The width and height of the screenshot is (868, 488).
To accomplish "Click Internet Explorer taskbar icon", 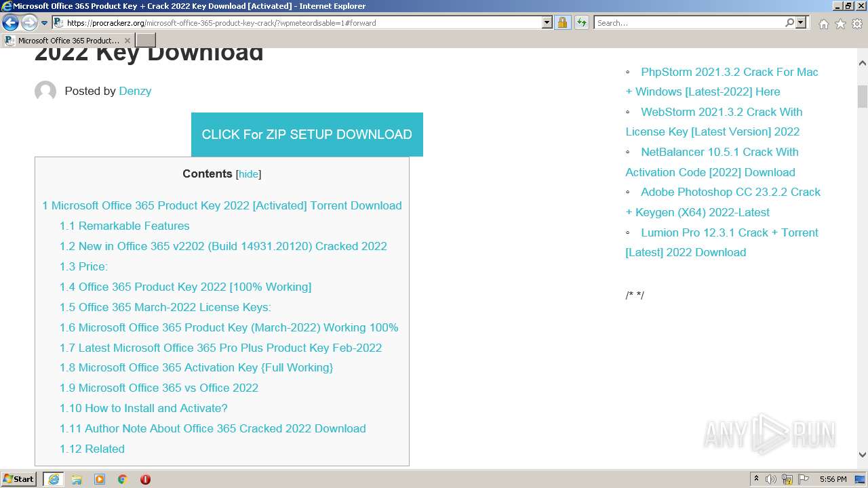I will 54,479.
